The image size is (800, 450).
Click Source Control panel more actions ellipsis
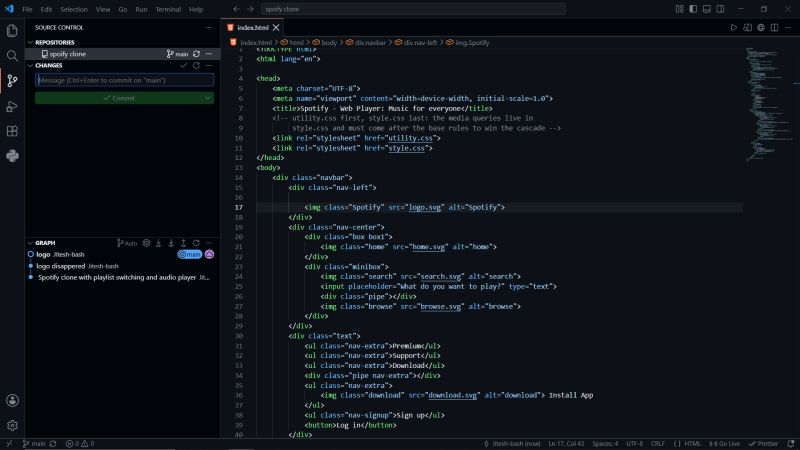coord(208,28)
